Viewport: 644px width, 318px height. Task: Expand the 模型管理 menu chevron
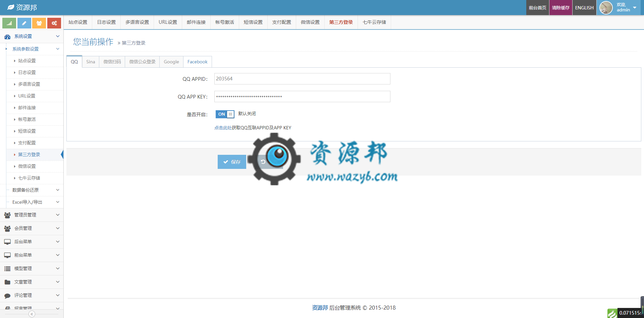click(x=58, y=268)
